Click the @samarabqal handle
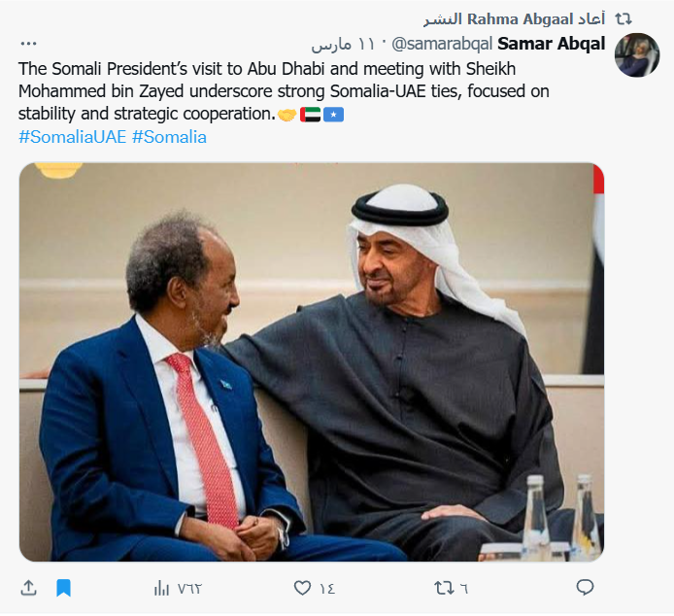This screenshot has width=674, height=616. [x=442, y=44]
